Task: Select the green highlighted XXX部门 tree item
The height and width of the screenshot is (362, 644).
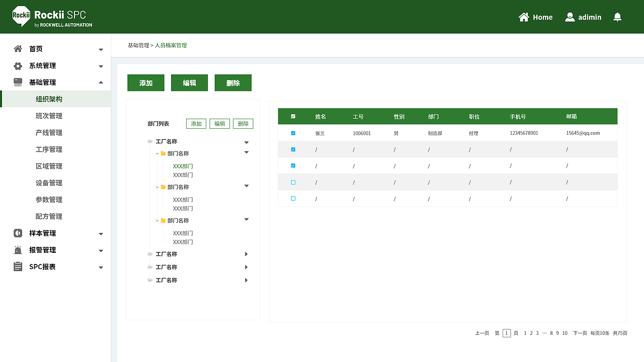Action: pos(183,166)
